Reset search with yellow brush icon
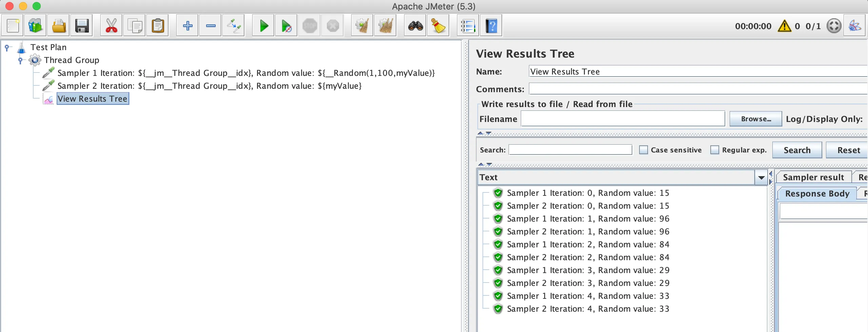Image resolution: width=868 pixels, height=332 pixels. tap(438, 26)
